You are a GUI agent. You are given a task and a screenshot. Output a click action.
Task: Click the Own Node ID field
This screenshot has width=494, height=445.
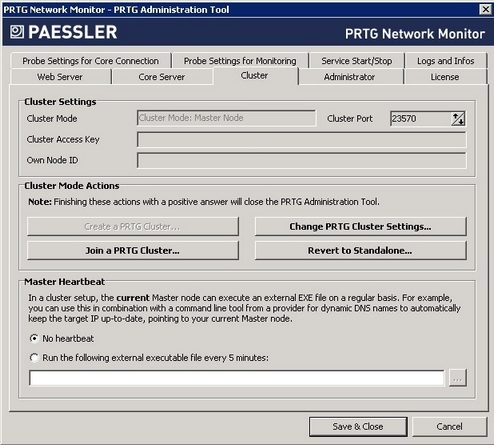click(301, 161)
